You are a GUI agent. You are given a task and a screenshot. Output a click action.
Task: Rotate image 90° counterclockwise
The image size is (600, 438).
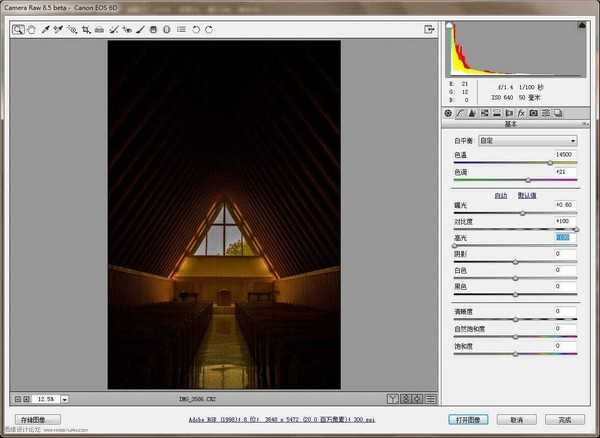pyautogui.click(x=196, y=30)
